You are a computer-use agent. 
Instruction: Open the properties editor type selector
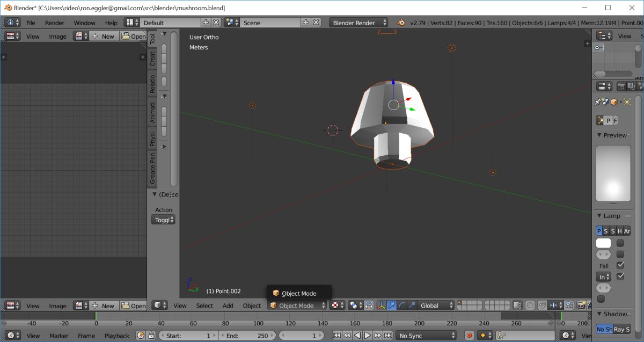(x=604, y=86)
